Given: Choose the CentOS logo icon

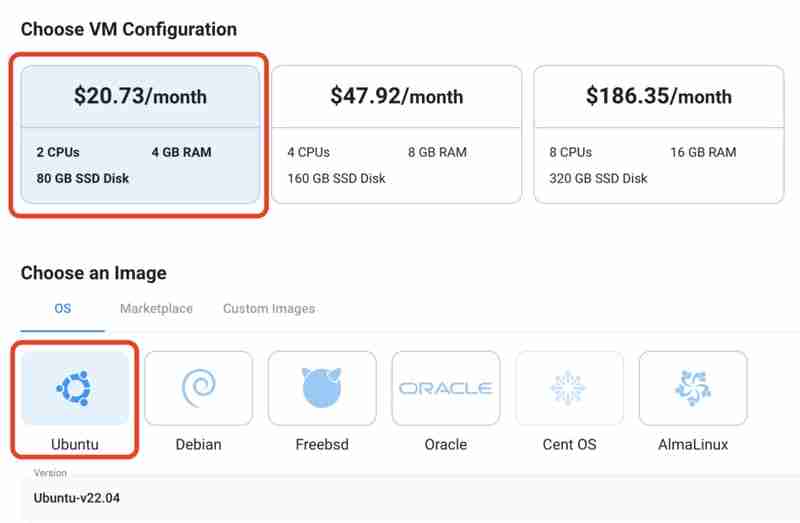Looking at the screenshot, I should pos(569,387).
